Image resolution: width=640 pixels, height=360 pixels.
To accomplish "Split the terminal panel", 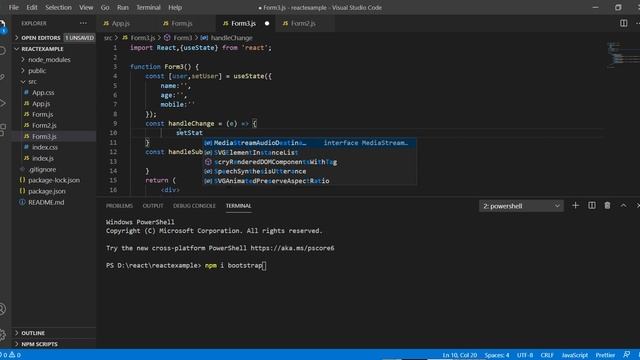I will point(591,206).
